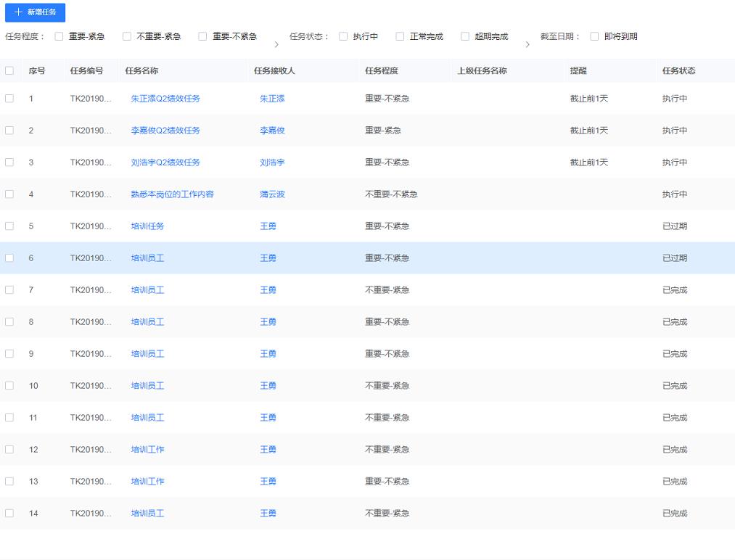Enable the 重要-不紧急 priority filter
735x560 pixels.
point(203,36)
